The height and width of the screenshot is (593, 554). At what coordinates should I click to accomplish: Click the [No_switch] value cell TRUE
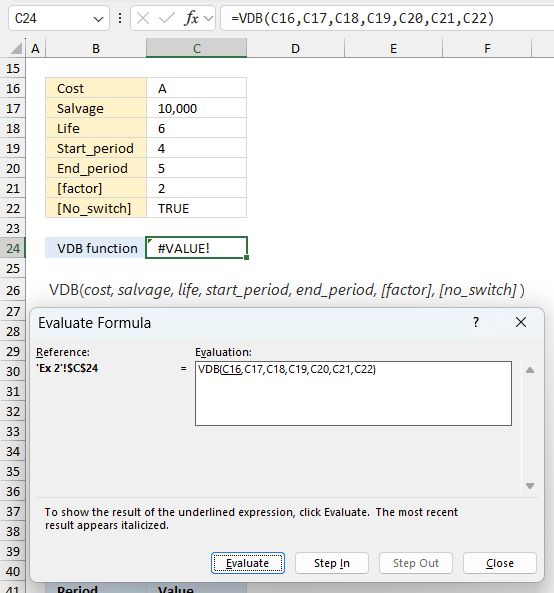[196, 208]
